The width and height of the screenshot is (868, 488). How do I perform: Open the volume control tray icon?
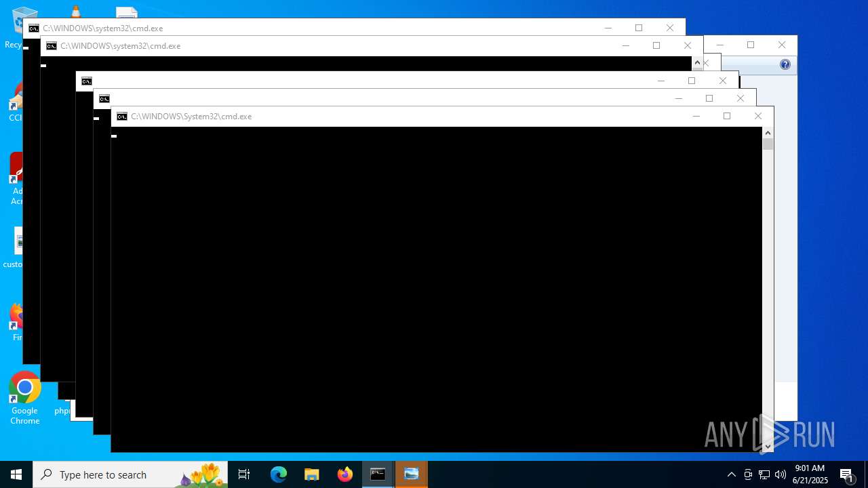[781, 474]
